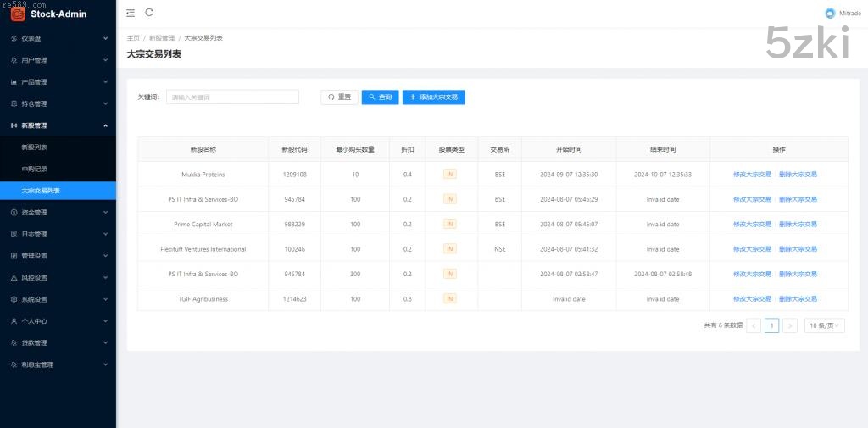
Task: Expand the 资金管理 sidebar menu
Action: coord(58,212)
